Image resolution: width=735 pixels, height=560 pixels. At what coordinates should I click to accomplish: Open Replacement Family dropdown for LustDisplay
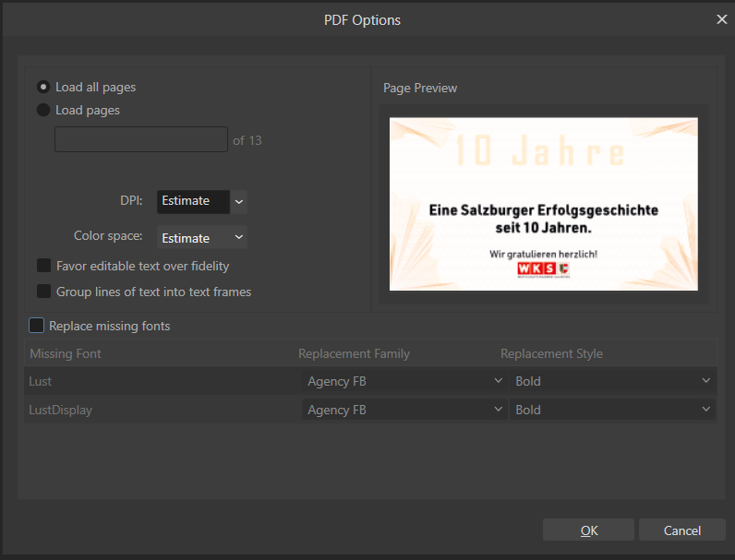click(x=404, y=410)
